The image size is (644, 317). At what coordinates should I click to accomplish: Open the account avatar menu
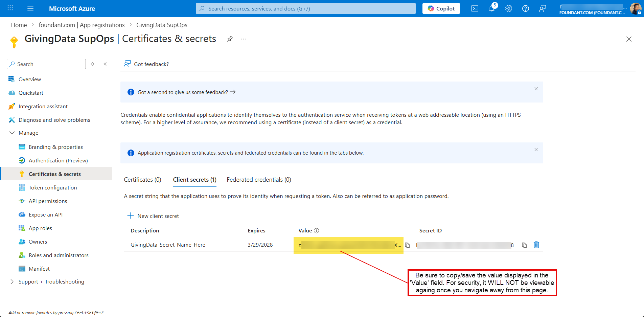click(635, 8)
